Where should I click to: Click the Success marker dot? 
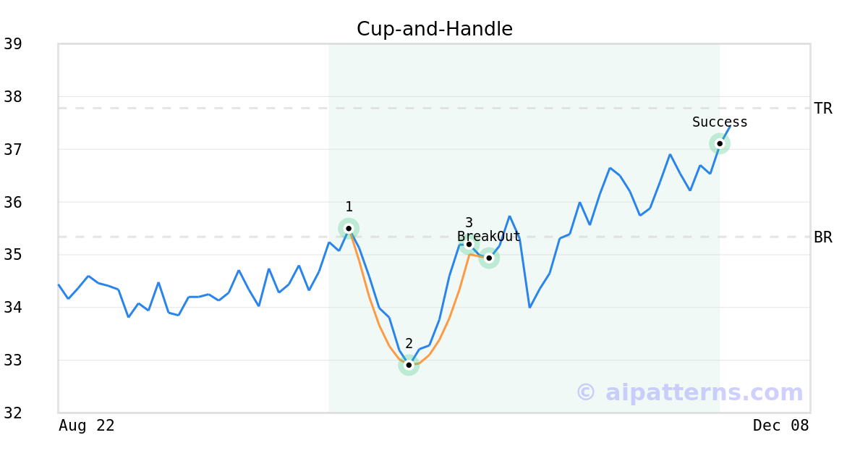point(720,143)
